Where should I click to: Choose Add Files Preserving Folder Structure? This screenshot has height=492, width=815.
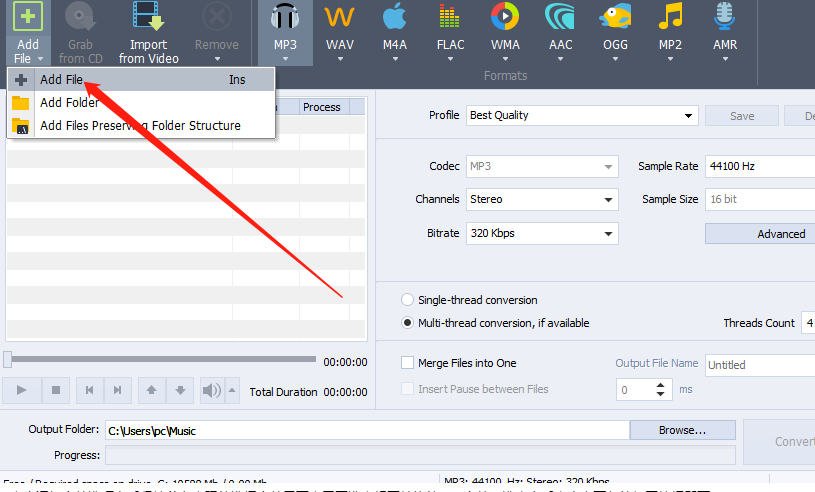[x=141, y=125]
